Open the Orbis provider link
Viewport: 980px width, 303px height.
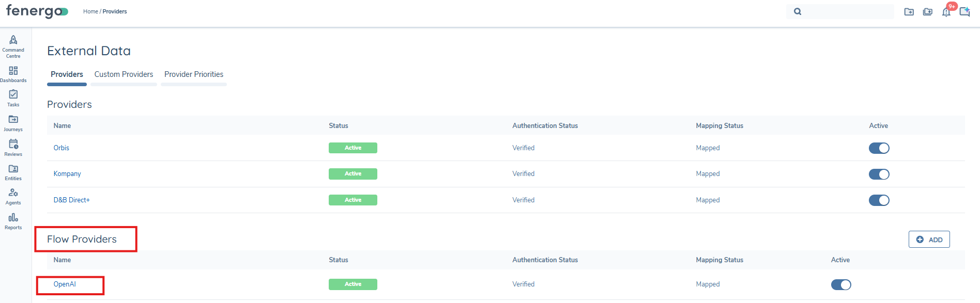click(62, 148)
